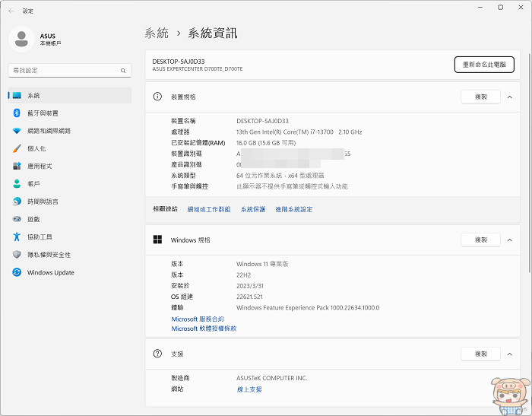The width and height of the screenshot is (532, 416).
Task: Open 時間與語言 settings
Action: (43, 202)
